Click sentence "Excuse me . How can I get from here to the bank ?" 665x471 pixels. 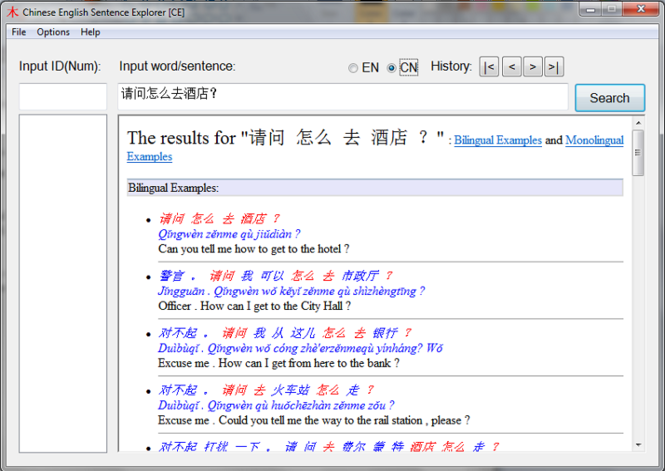[x=279, y=363]
